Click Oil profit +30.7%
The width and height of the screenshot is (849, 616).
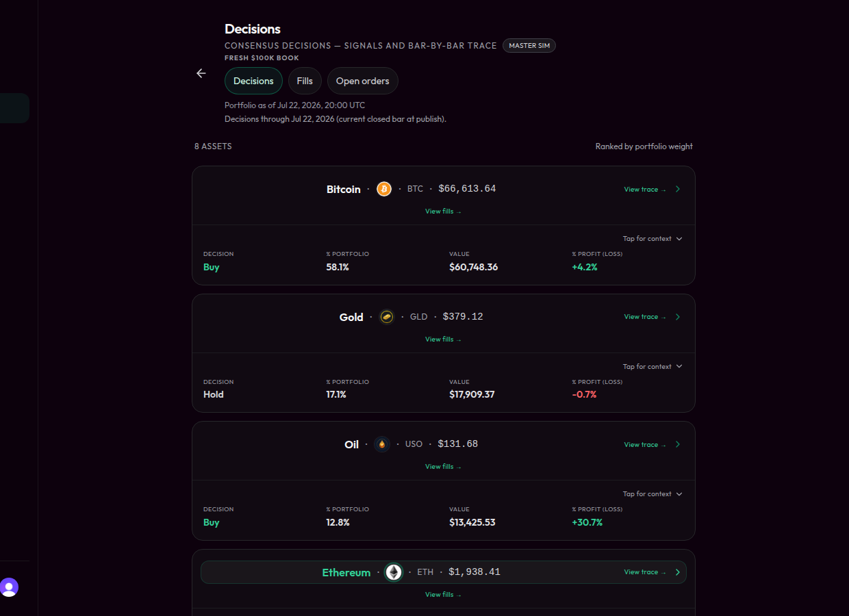pyautogui.click(x=587, y=522)
